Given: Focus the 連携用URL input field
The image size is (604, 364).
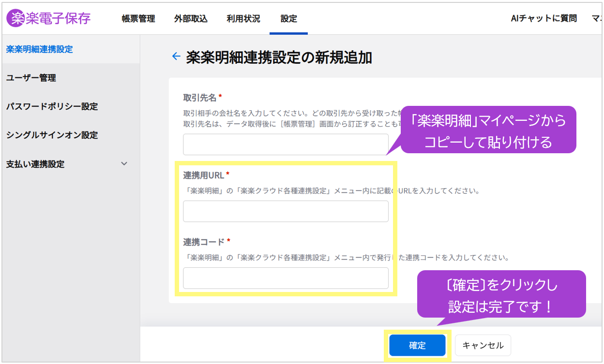Looking at the screenshot, I should pyautogui.click(x=286, y=211).
